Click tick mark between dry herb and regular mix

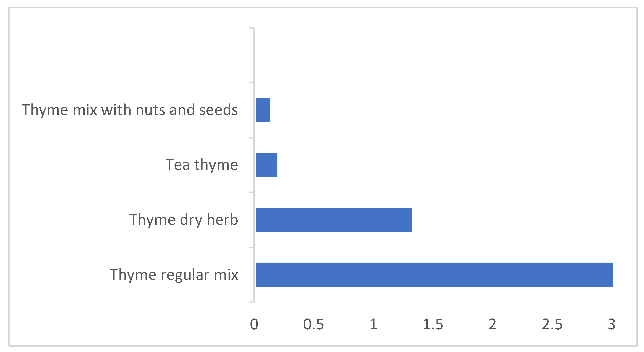pos(251,247)
